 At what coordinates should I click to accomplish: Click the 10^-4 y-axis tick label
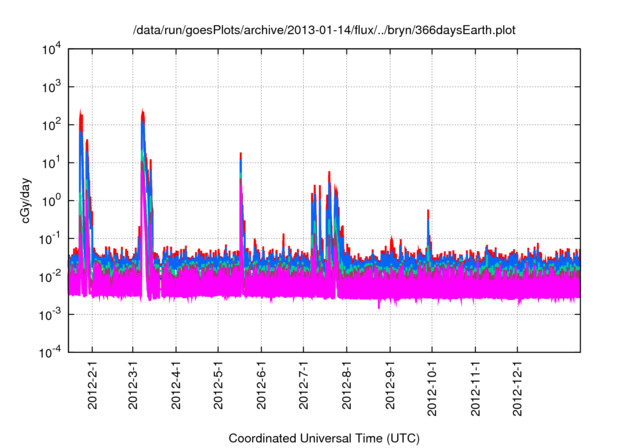pyautogui.click(x=52, y=352)
